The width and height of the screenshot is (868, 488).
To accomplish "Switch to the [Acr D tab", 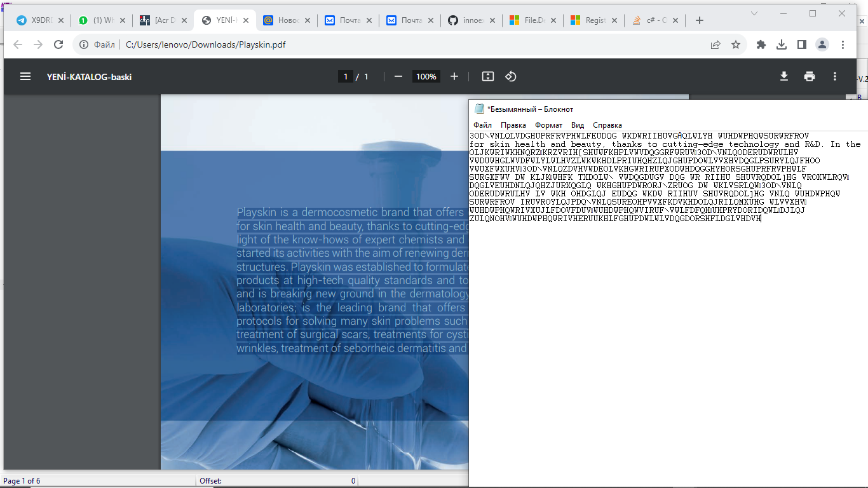I will point(163,20).
